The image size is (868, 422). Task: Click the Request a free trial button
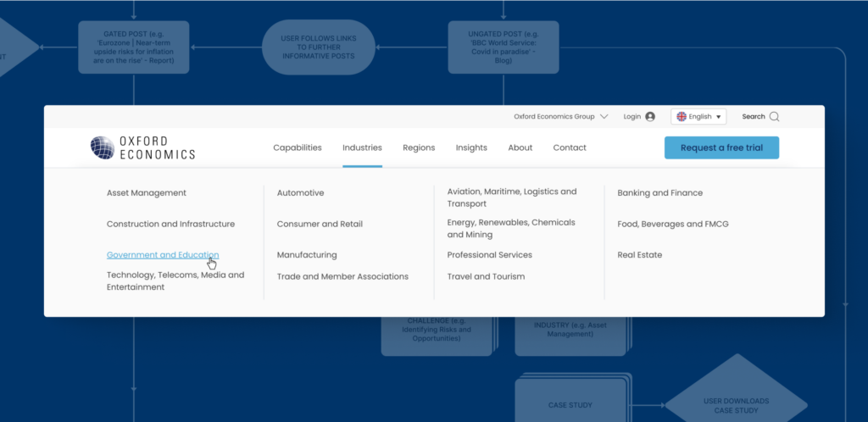coord(721,147)
